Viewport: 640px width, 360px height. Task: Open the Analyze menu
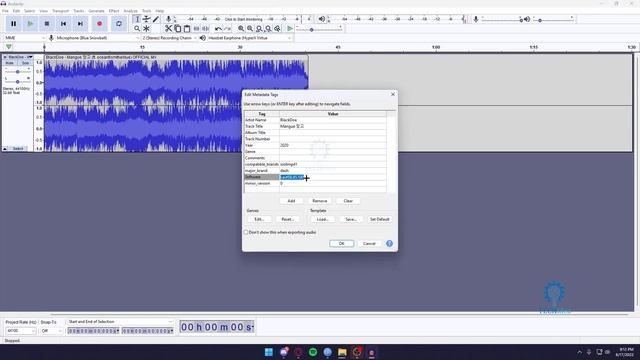point(131,11)
